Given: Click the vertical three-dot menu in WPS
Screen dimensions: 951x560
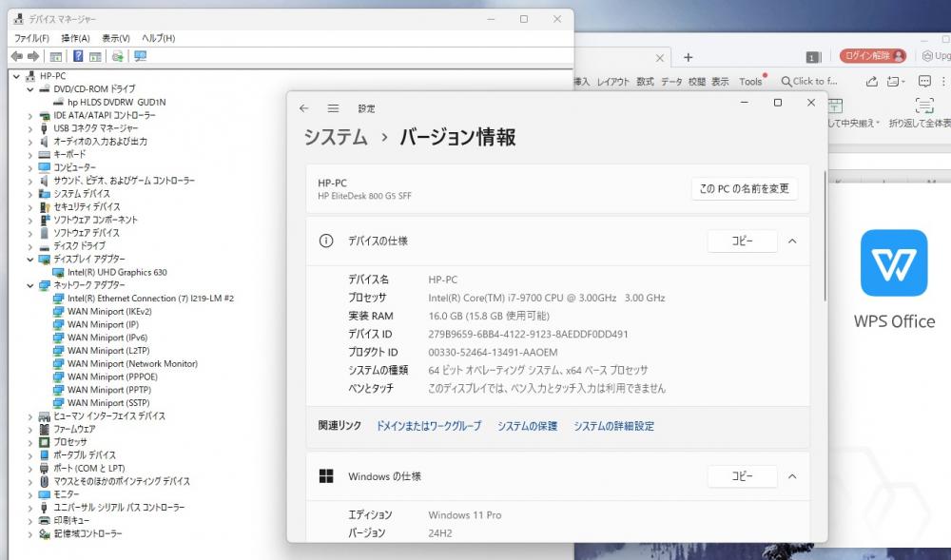Looking at the screenshot, I should (x=943, y=81).
